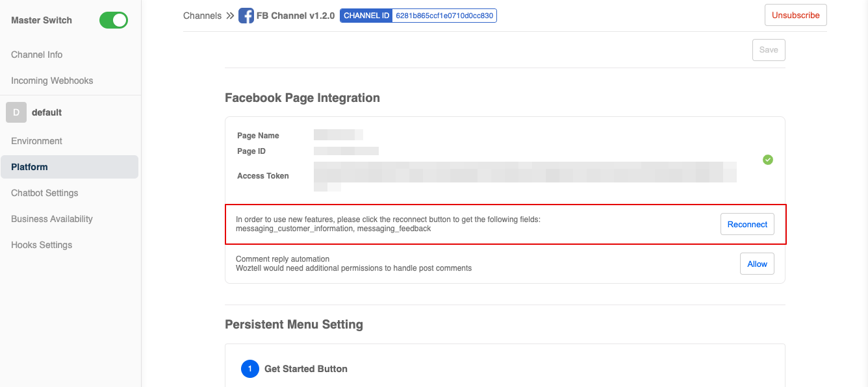The image size is (868, 387).
Task: Go to Incoming Webhooks section
Action: pos(52,81)
